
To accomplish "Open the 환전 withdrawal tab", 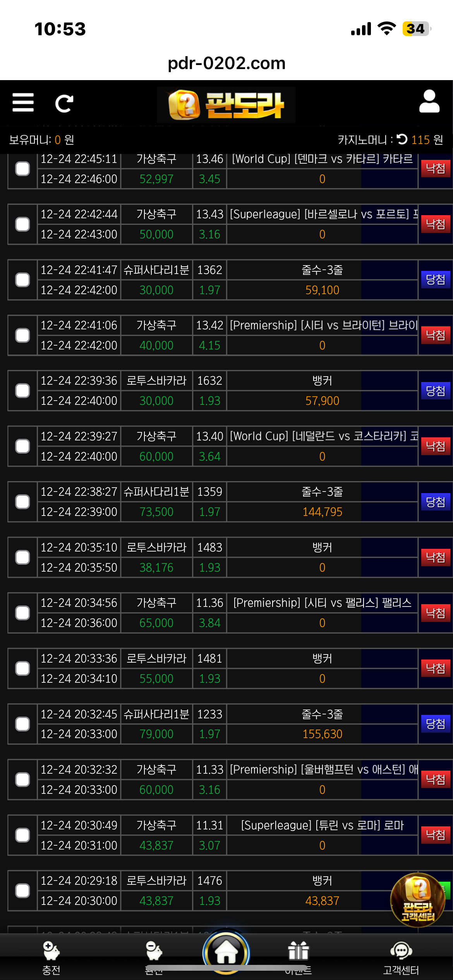I will pos(154,957).
